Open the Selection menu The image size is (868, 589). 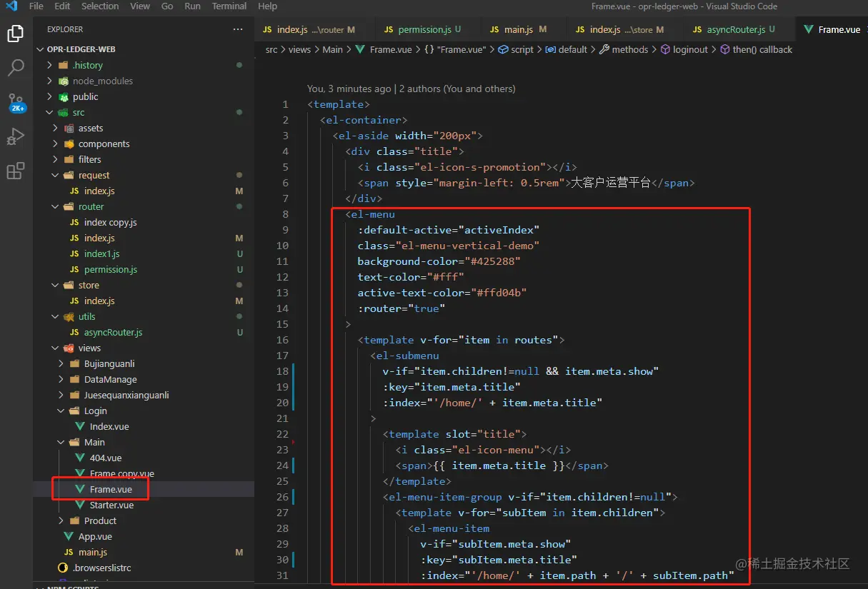[x=100, y=6]
